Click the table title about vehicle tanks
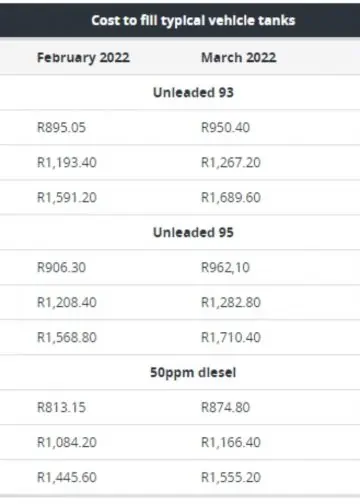The image size is (360, 504). 193,21
